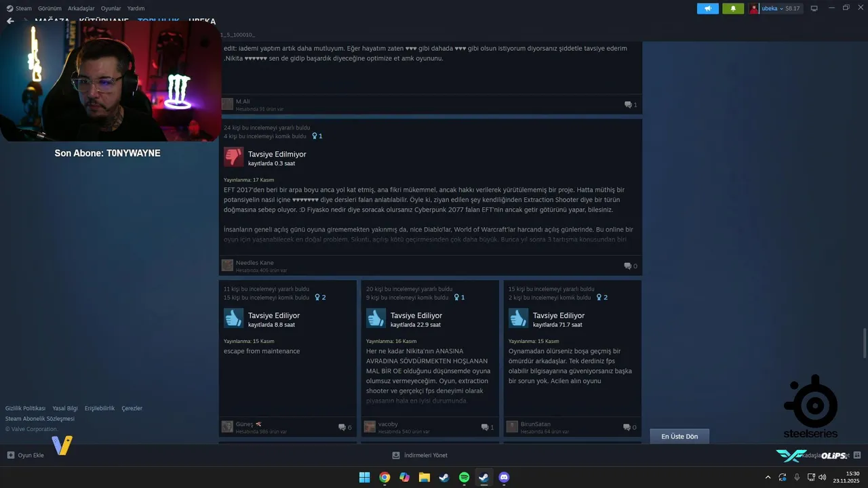The image size is (868, 488).
Task: Click the En Üste Dön button
Action: coord(679,436)
